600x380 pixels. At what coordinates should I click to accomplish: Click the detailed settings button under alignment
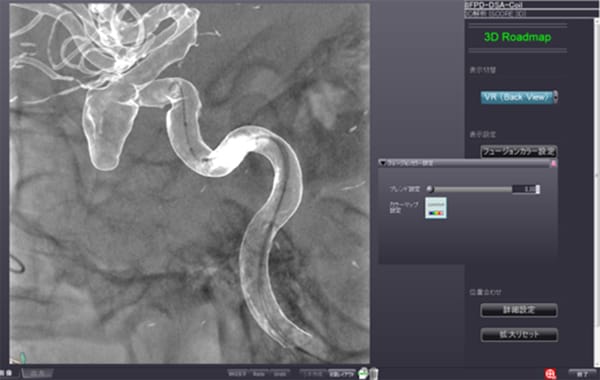point(519,310)
